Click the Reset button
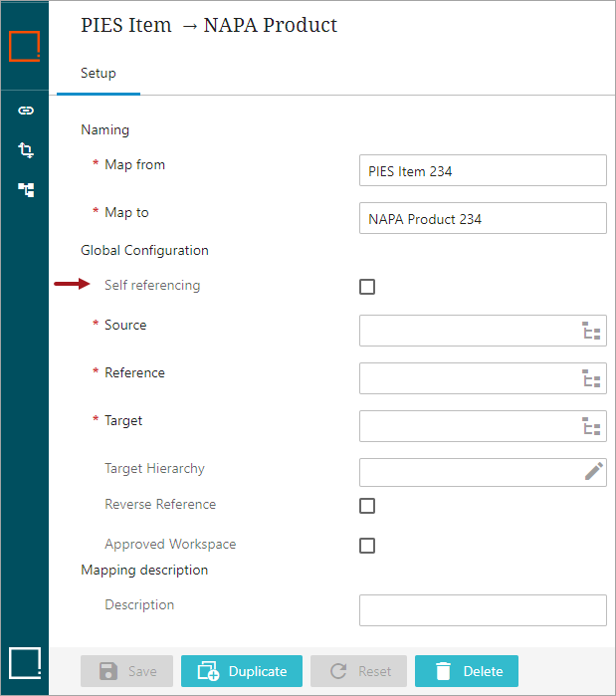Screen dimensions: 616x696 coord(358,671)
